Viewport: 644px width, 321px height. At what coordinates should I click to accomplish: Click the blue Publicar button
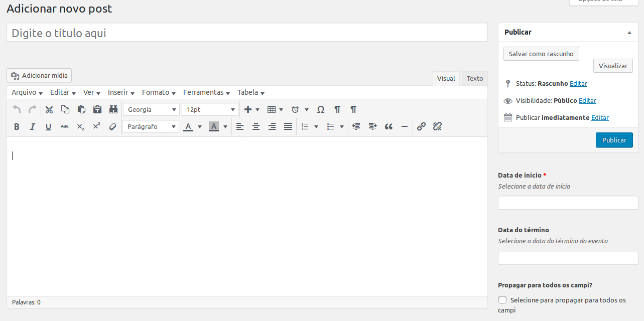pyautogui.click(x=614, y=140)
